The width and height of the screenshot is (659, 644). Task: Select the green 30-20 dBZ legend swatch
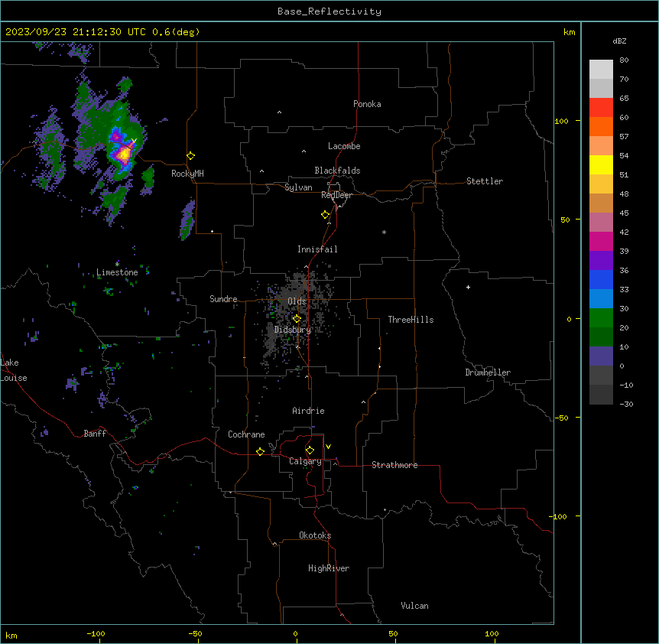pyautogui.click(x=601, y=318)
